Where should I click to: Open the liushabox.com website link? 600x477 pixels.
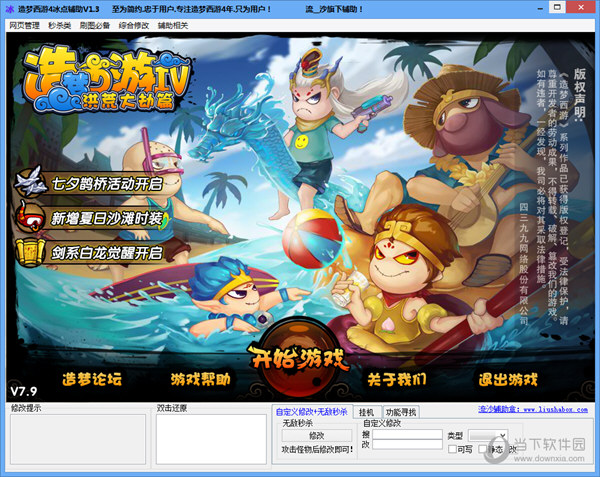point(532,409)
